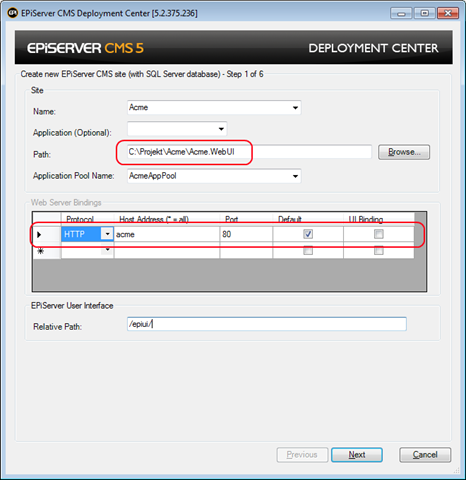Focus the Path text field

click(x=249, y=152)
